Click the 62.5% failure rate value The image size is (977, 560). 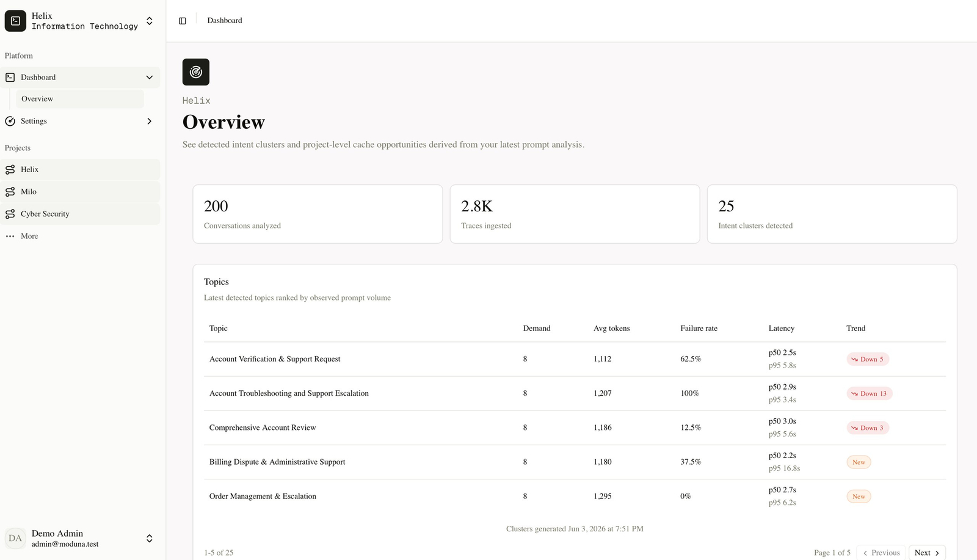pyautogui.click(x=691, y=359)
